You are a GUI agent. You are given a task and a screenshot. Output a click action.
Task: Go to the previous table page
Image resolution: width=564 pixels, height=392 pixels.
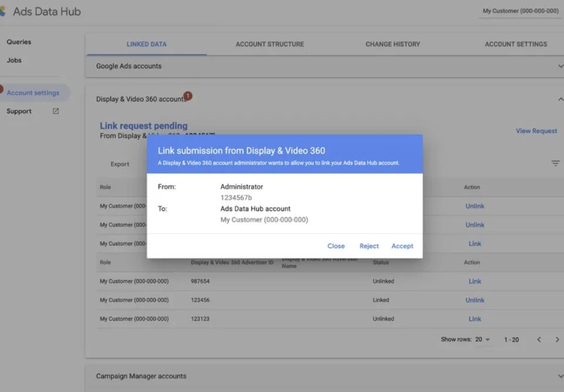point(539,340)
